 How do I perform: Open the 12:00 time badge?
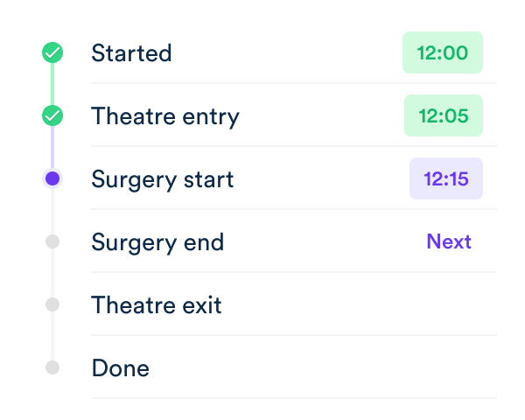[x=443, y=52]
